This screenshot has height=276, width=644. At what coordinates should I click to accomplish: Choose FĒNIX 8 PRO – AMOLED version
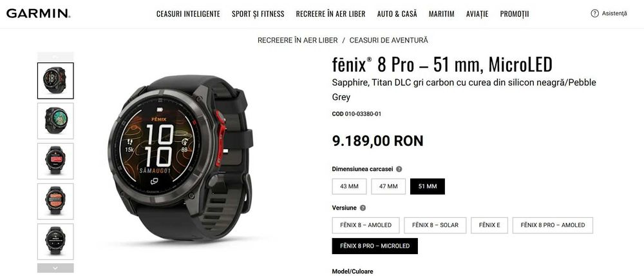(x=553, y=226)
